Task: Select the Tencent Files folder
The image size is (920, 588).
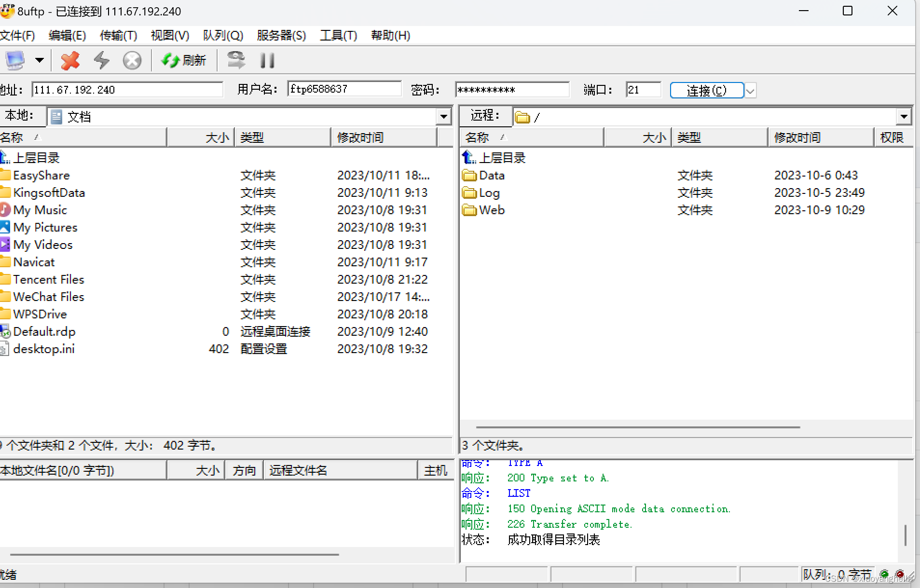Action: pos(42,279)
